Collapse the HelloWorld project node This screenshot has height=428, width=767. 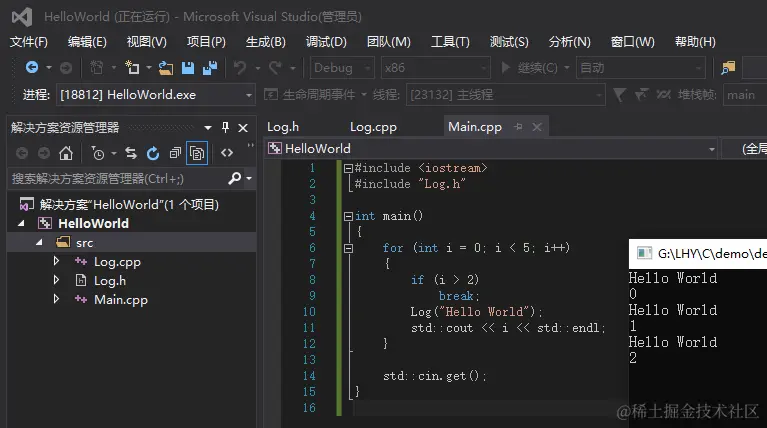tap(21, 224)
